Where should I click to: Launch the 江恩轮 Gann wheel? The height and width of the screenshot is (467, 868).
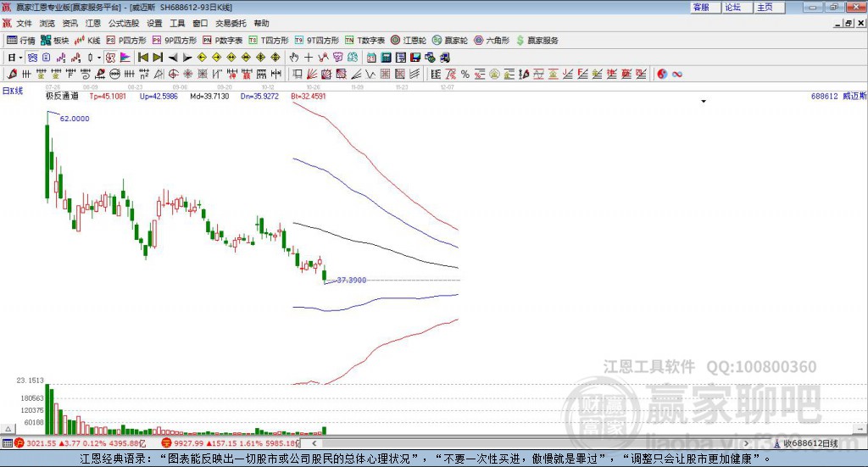click(x=409, y=41)
